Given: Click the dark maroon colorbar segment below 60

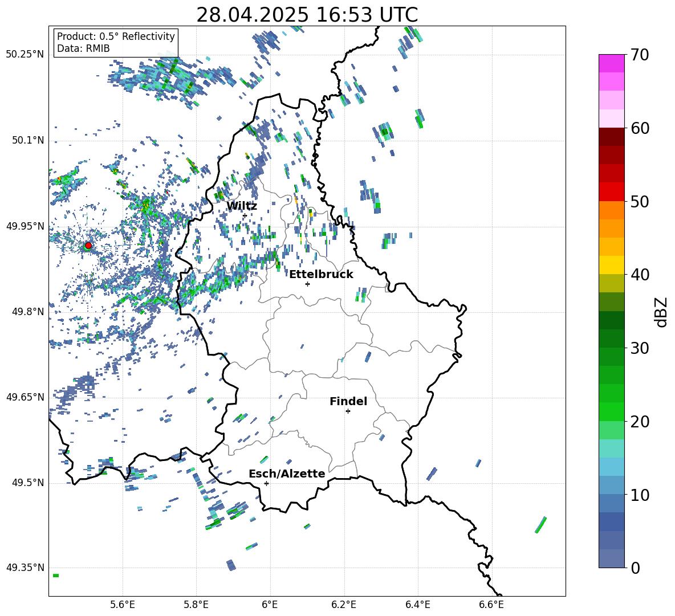Looking at the screenshot, I should point(612,137).
